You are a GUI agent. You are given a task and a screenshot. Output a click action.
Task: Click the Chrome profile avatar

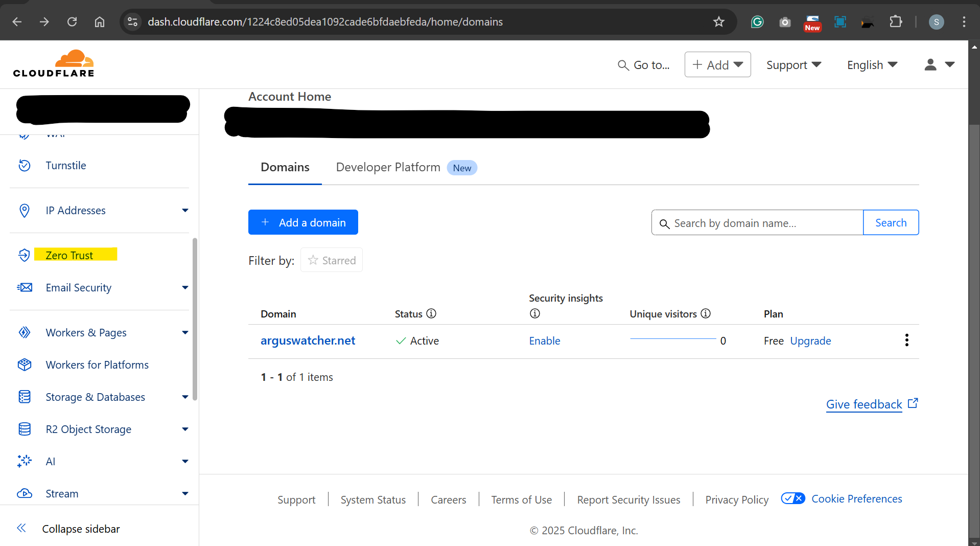click(x=936, y=21)
